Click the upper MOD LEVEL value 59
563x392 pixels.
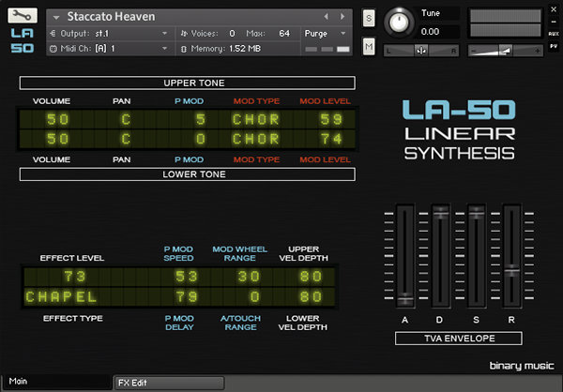coord(331,119)
